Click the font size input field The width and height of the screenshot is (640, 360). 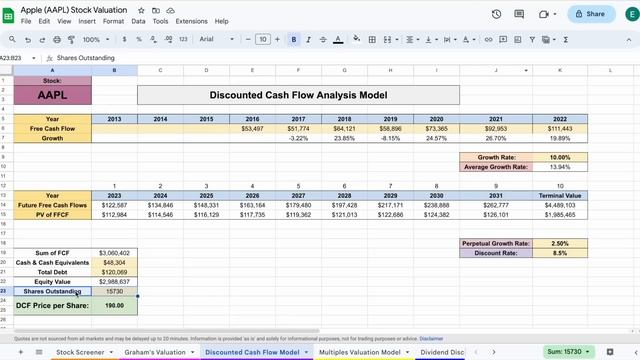pos(262,39)
